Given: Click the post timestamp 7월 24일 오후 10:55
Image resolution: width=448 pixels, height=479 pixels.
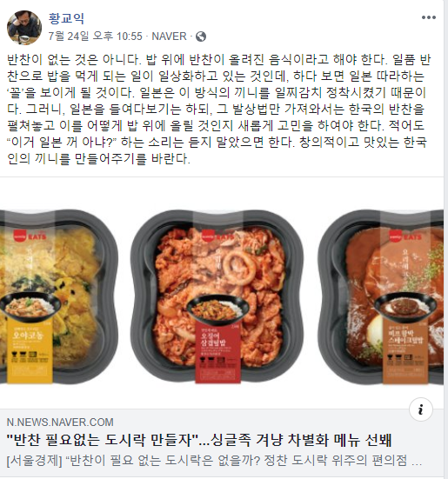Looking at the screenshot, I should [95, 37].
